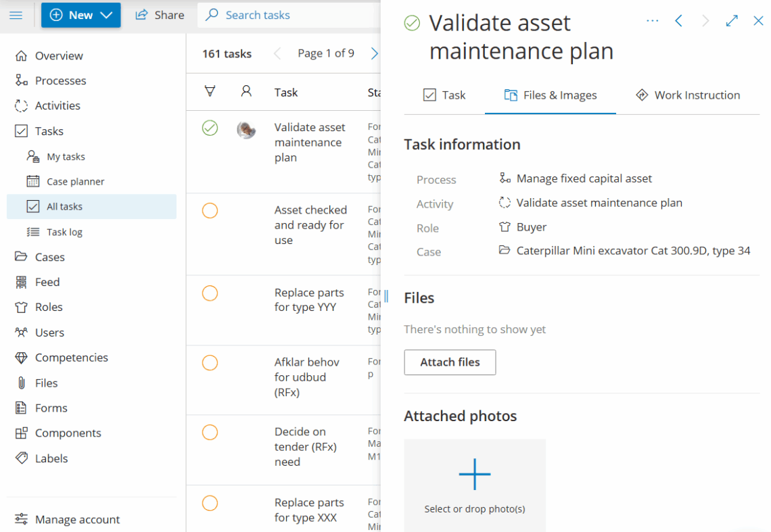Click the Attach files button

coord(450,362)
